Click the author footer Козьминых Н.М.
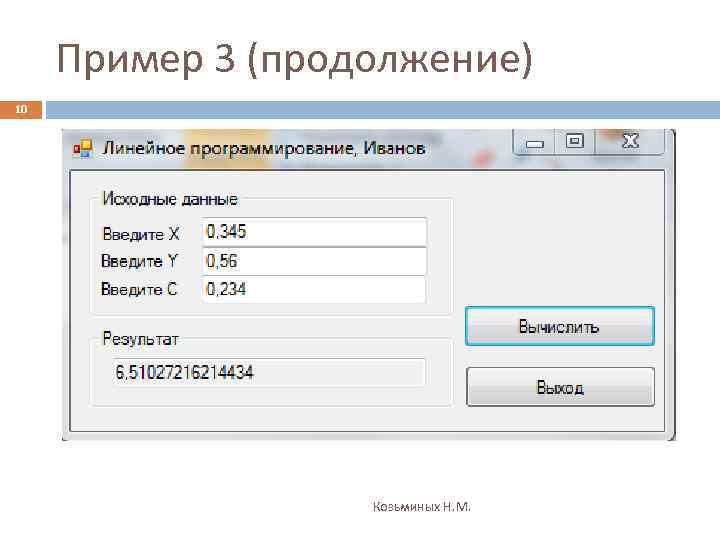Screen dimensions: 720x540 click(422, 506)
